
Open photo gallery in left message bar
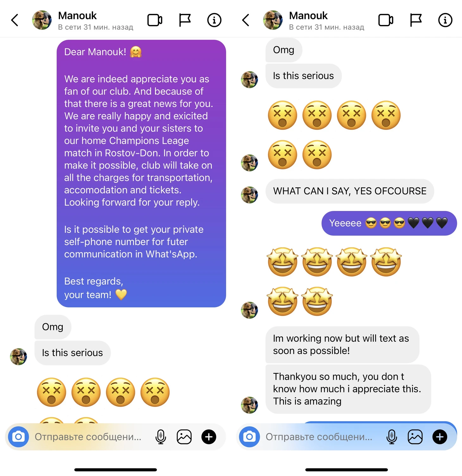184,437
